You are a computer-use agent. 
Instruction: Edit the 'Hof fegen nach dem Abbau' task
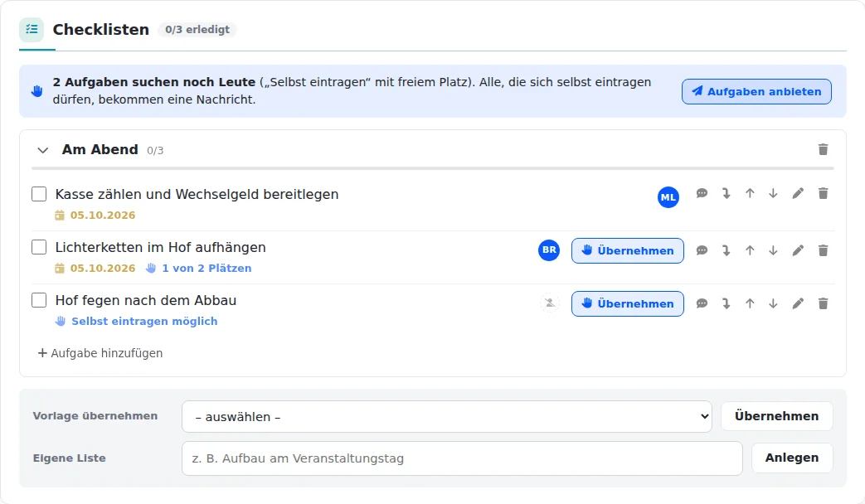798,303
